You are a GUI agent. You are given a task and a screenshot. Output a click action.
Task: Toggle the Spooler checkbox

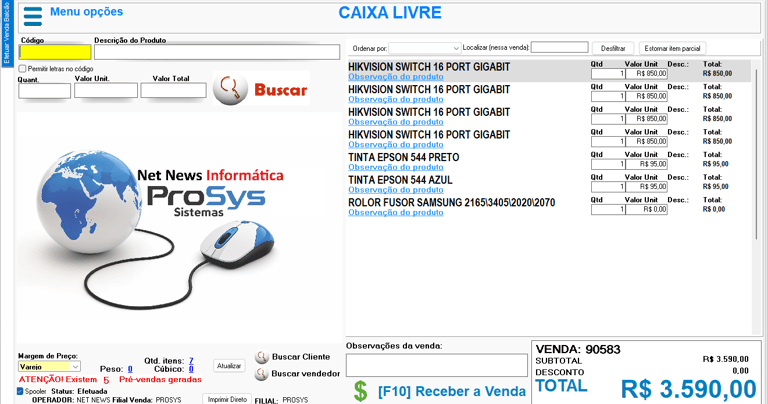20,391
